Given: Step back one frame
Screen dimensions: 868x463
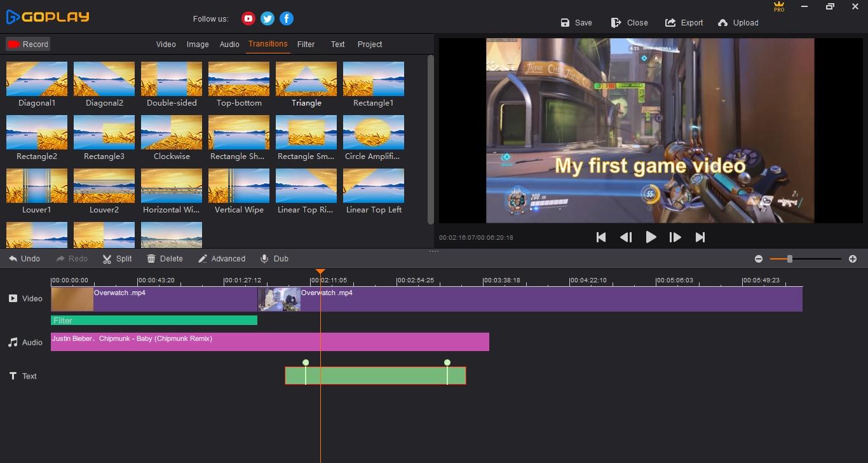Looking at the screenshot, I should (x=626, y=237).
